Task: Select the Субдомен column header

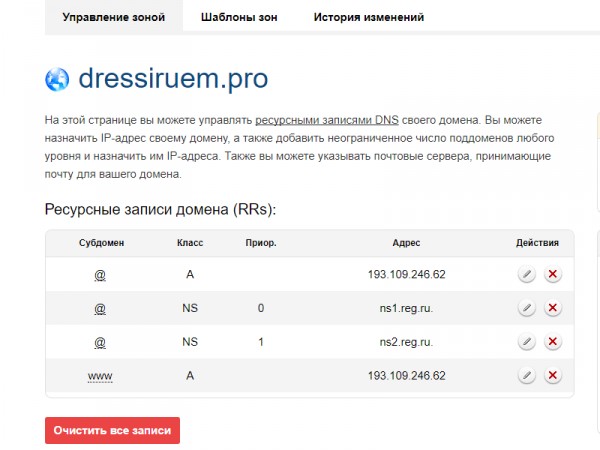Action: [x=101, y=243]
